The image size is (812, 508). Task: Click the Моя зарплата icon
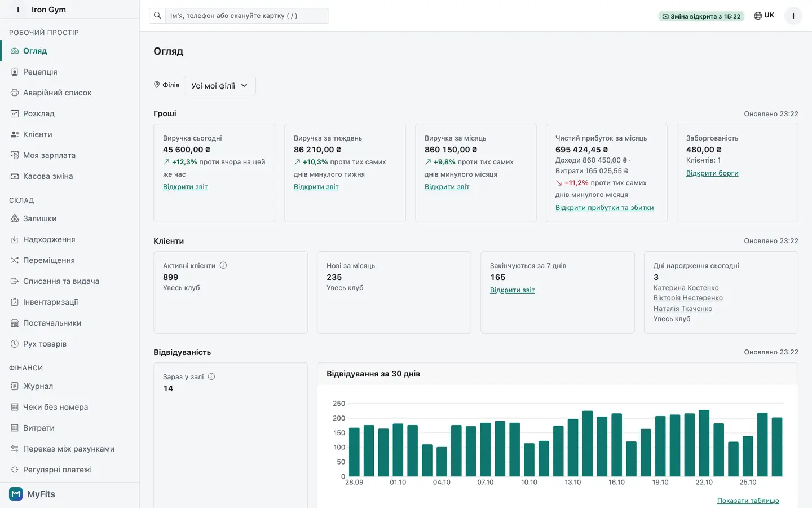15,155
